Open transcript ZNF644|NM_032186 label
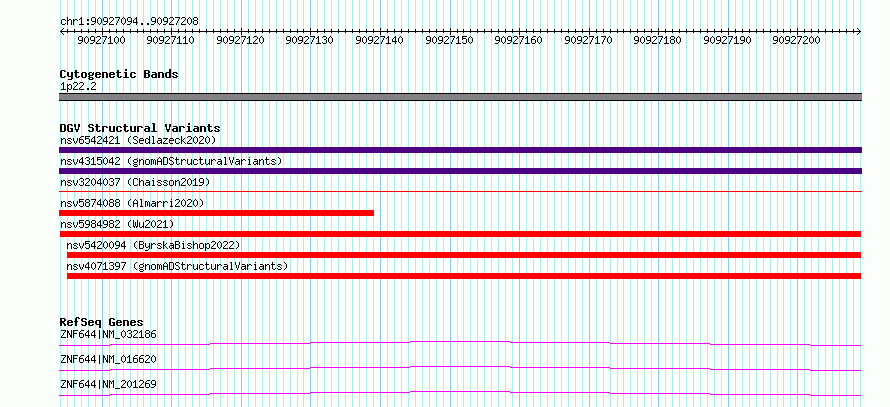The width and height of the screenshot is (890, 407). coord(108,334)
